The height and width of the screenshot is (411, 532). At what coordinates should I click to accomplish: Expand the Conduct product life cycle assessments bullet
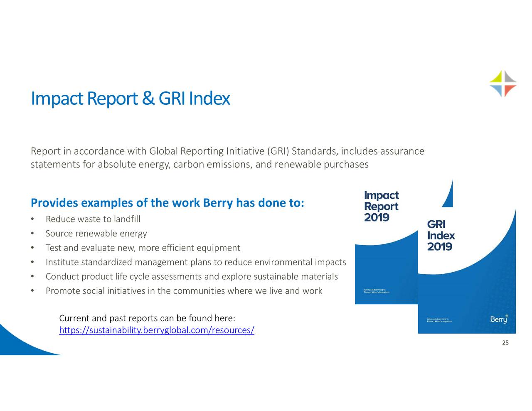(192, 276)
